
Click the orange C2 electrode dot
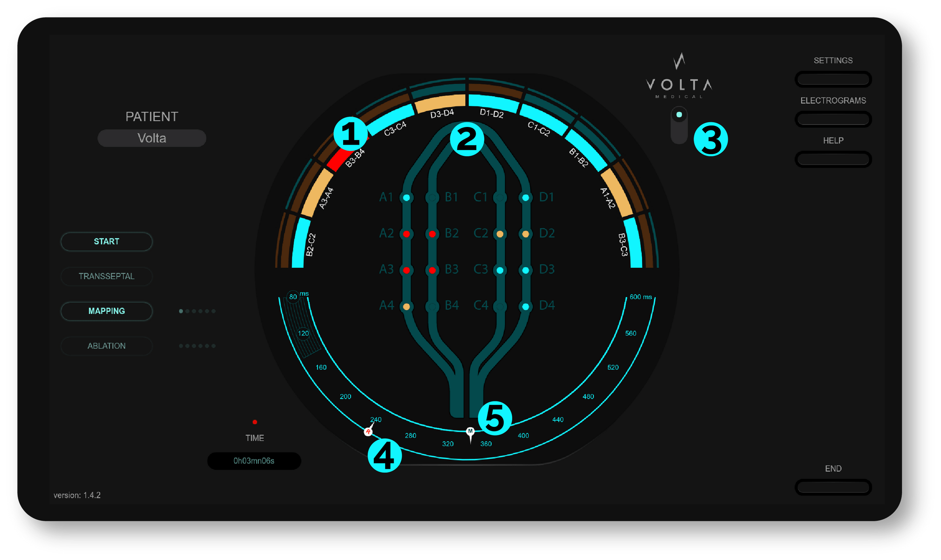click(x=500, y=234)
